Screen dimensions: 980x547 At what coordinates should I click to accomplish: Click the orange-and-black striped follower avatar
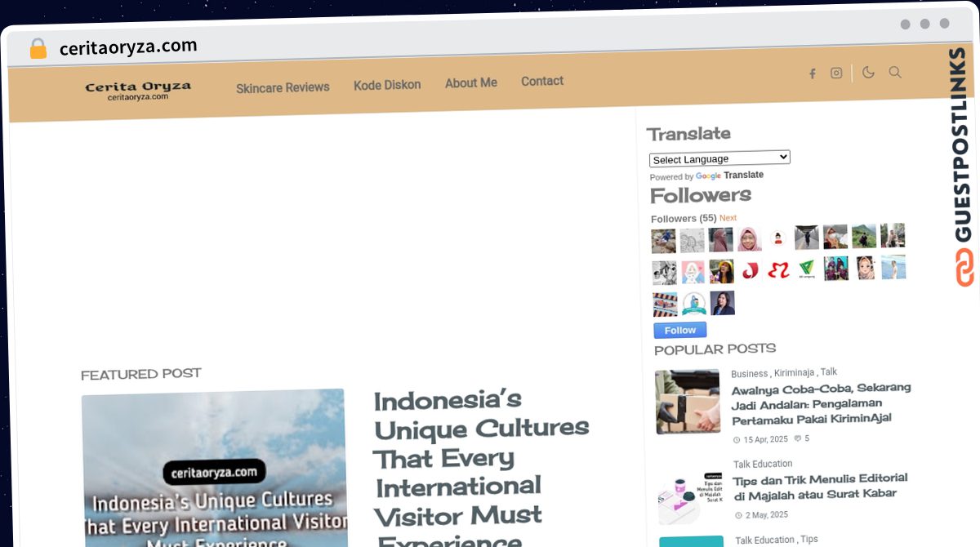pos(665,305)
